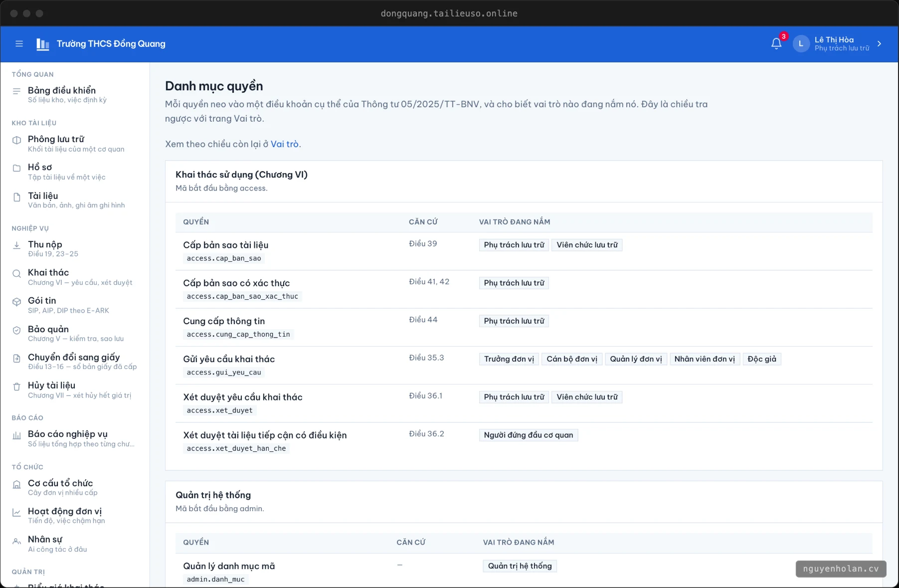Click the Báo cáo nghiệp vụ chart icon
Image resolution: width=899 pixels, height=588 pixels.
pos(17,435)
